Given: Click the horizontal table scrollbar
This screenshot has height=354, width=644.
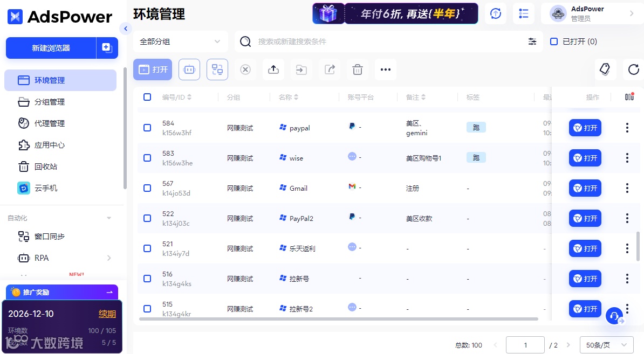Looking at the screenshot, I should 338,319.
